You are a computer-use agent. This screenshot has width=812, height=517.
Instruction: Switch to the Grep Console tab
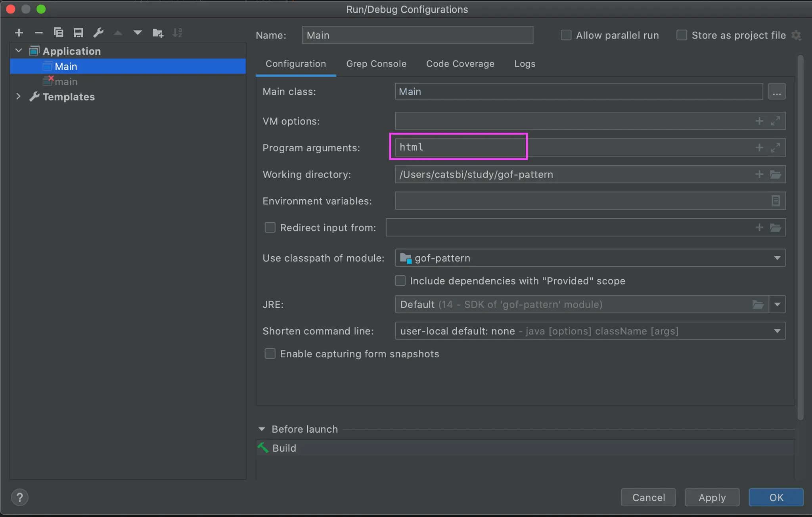tap(376, 64)
